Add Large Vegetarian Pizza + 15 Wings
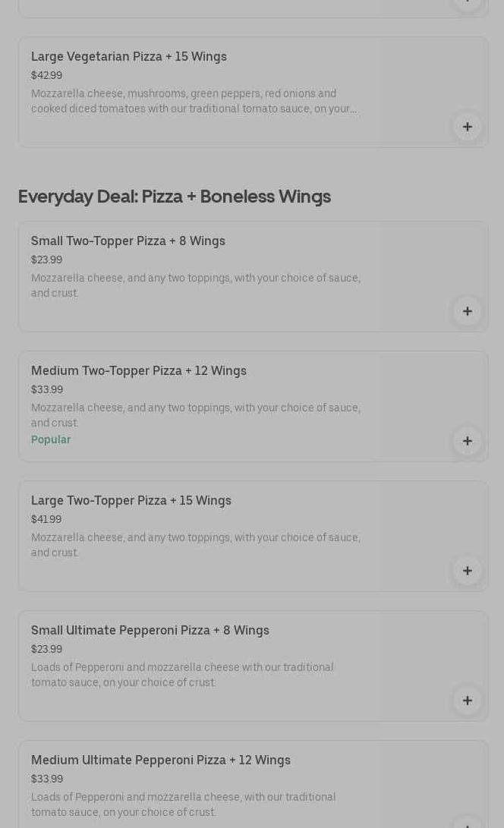 [x=467, y=127]
